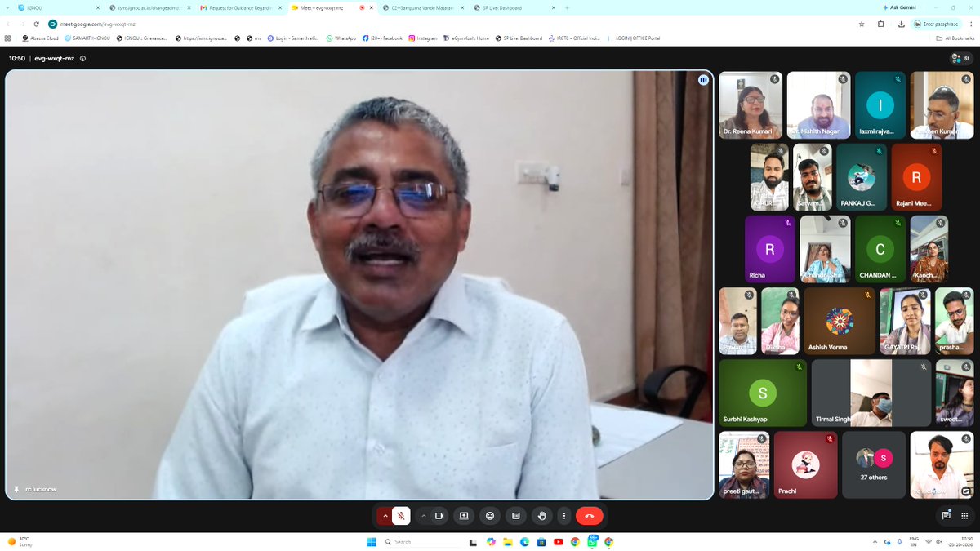This screenshot has width=980, height=551.
Task: Switch to the IGNOU browser tab
Action: (57, 7)
